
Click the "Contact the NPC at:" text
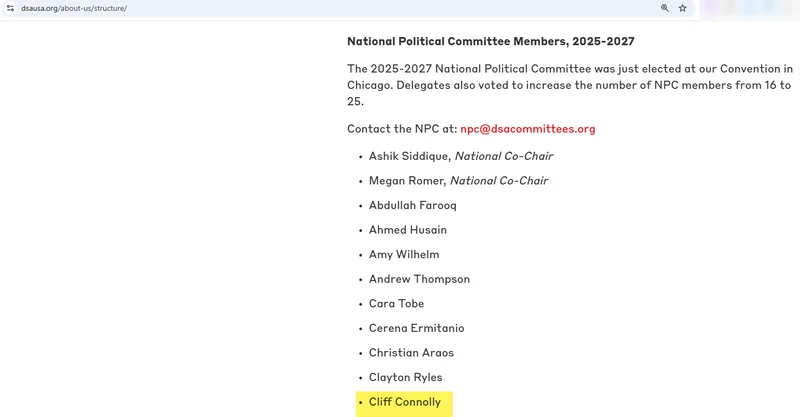click(401, 129)
